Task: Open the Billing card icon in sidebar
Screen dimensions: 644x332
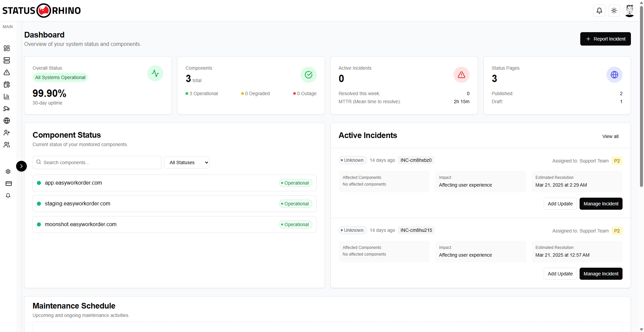Action: 8,184
